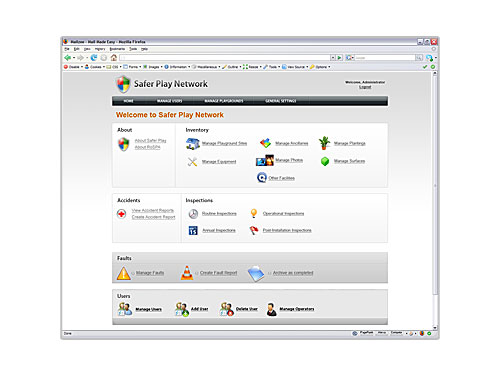
Task: Open the Information toolbar dropdown
Action: click(177, 67)
